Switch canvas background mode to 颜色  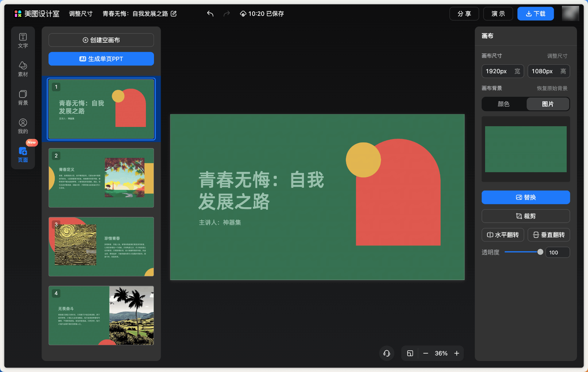click(x=503, y=104)
